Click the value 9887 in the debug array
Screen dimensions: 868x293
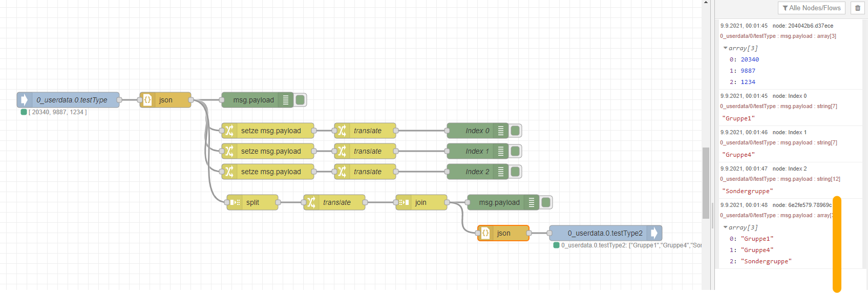pos(748,71)
